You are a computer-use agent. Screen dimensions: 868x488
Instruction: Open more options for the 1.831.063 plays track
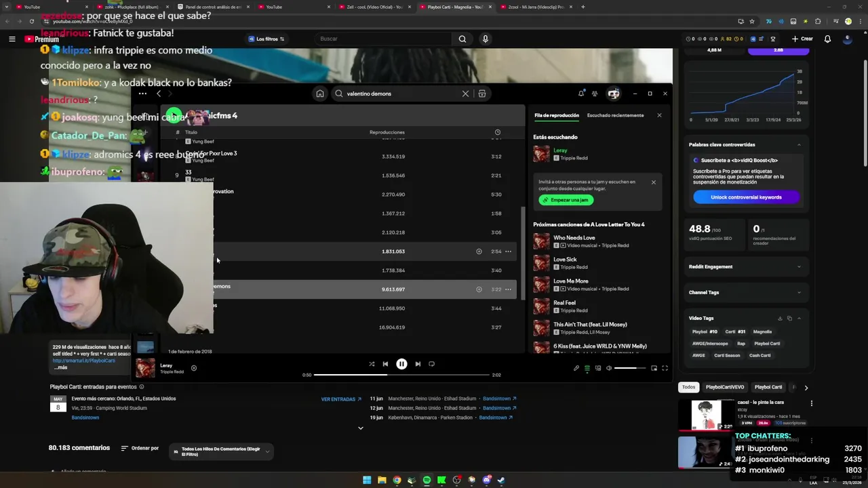pyautogui.click(x=508, y=251)
